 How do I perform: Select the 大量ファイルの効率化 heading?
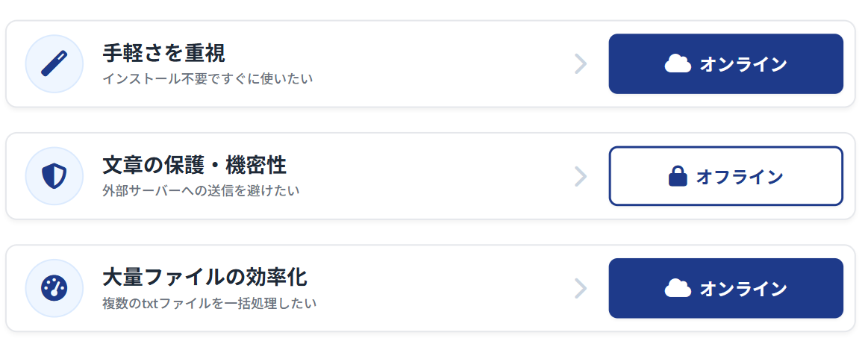(x=204, y=277)
